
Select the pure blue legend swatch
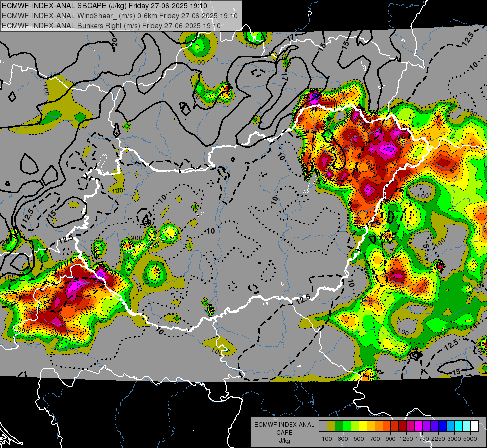pos(443,426)
